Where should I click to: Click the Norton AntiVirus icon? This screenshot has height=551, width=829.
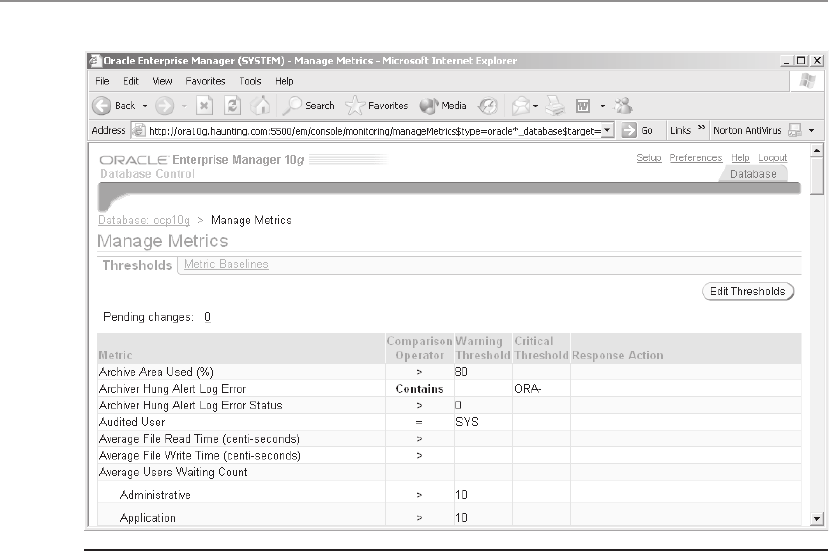[x=794, y=130]
